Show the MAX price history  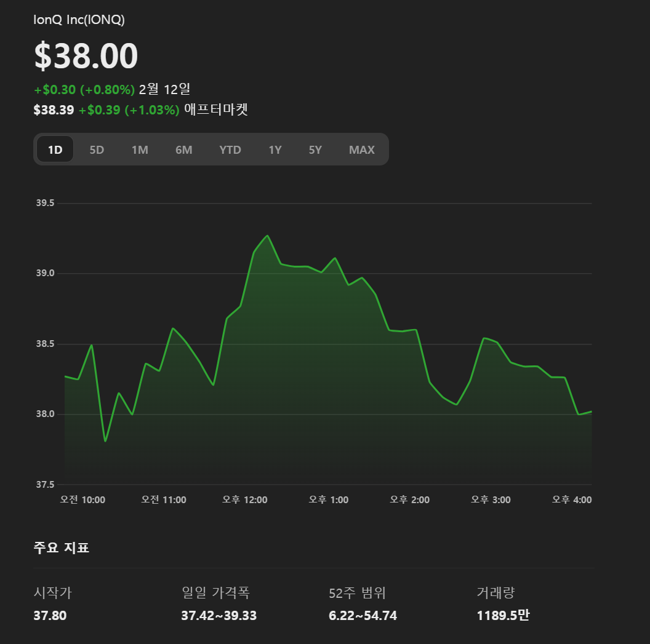361,149
